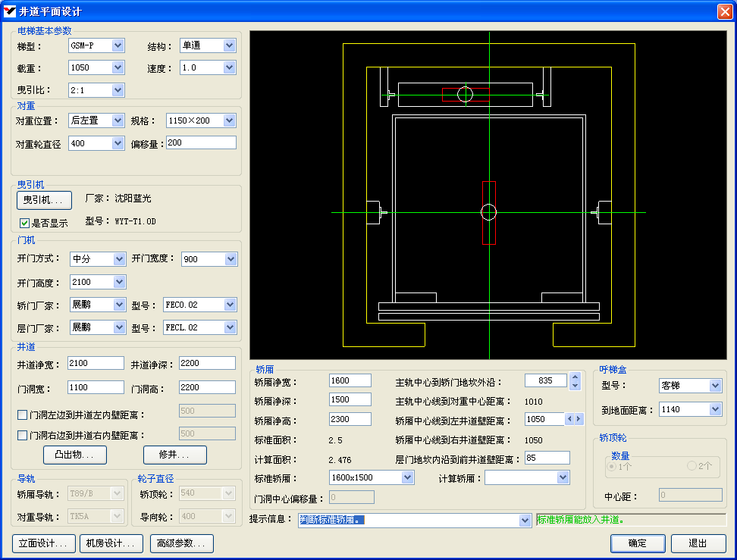The image size is (737, 560).
Task: Open the 标准轿厢 dropdown showing 1600x1500
Action: pyautogui.click(x=407, y=477)
